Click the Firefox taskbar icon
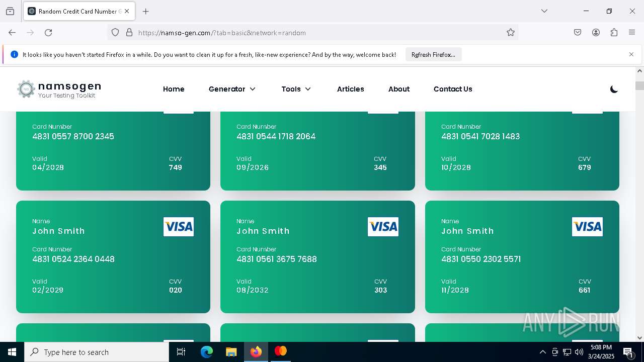Viewport: 644px width, 362px height. pyautogui.click(x=256, y=352)
